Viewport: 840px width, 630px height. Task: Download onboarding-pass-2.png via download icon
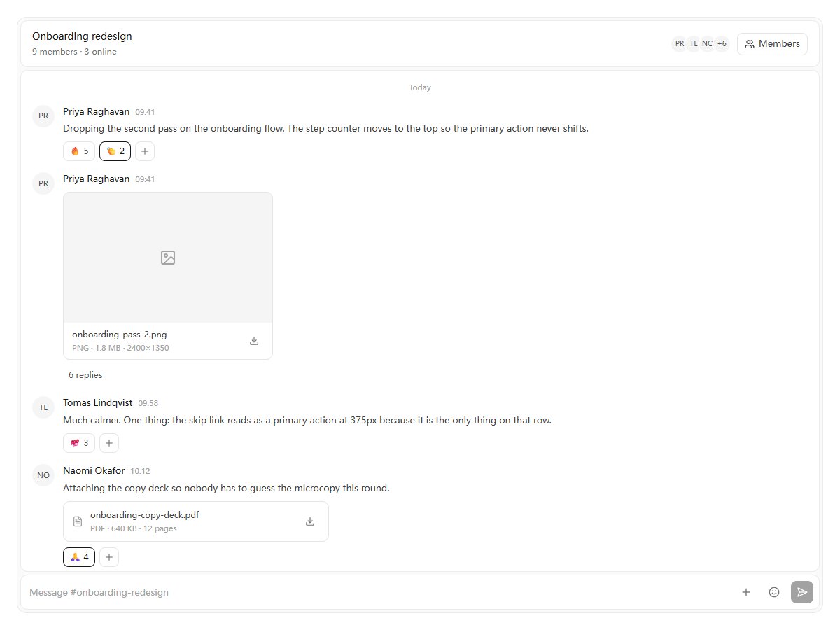(x=254, y=341)
